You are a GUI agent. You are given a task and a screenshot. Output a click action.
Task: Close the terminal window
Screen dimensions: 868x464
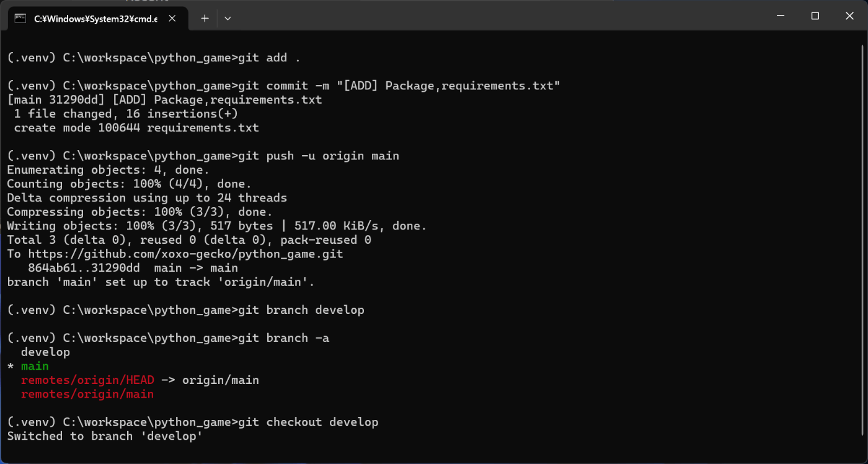tap(849, 16)
